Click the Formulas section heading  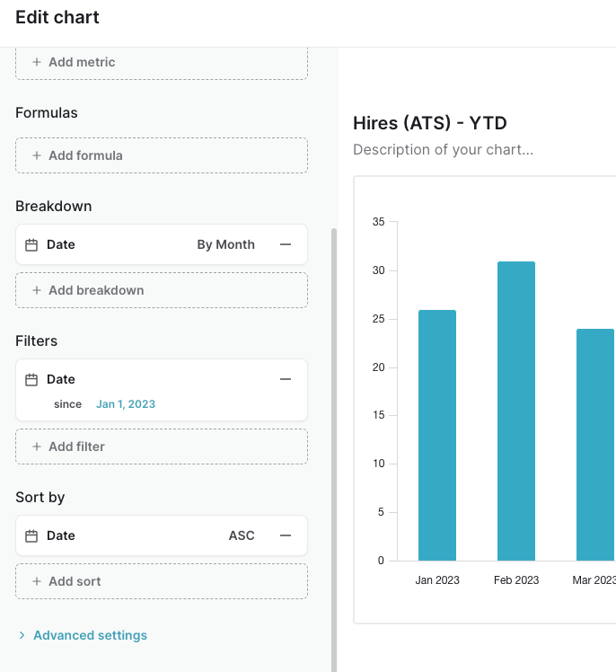pyautogui.click(x=47, y=112)
